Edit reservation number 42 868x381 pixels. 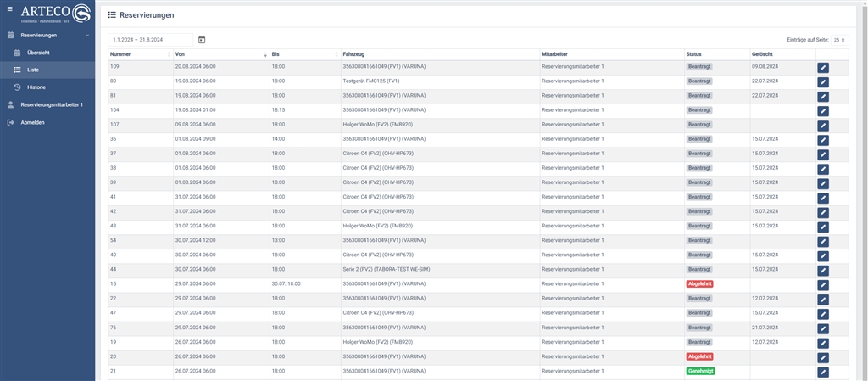822,213
